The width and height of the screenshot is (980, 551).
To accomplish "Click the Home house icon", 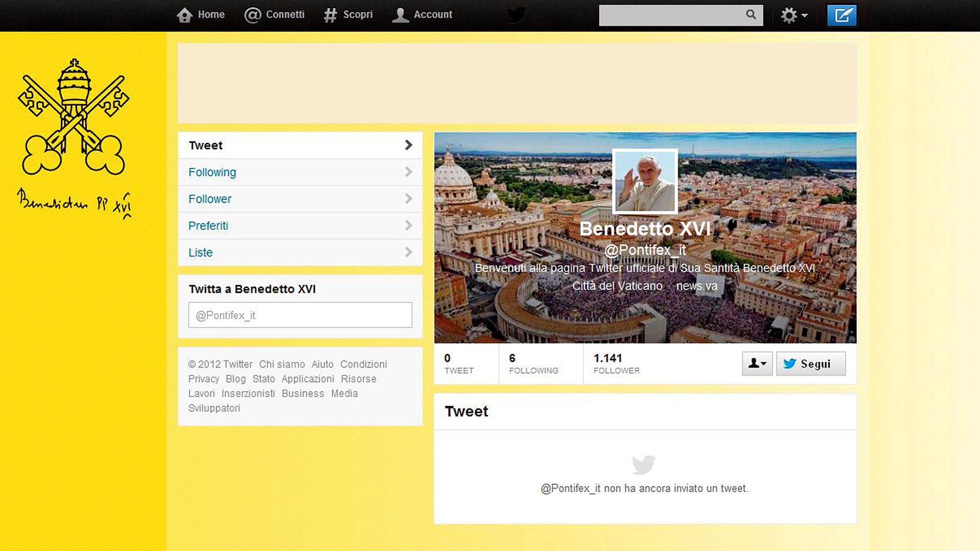I will [184, 15].
